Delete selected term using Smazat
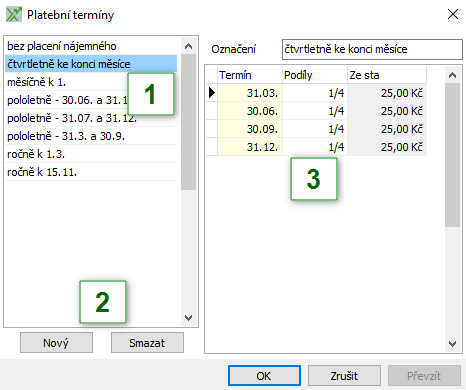The height and width of the screenshot is (390, 466). point(147,343)
